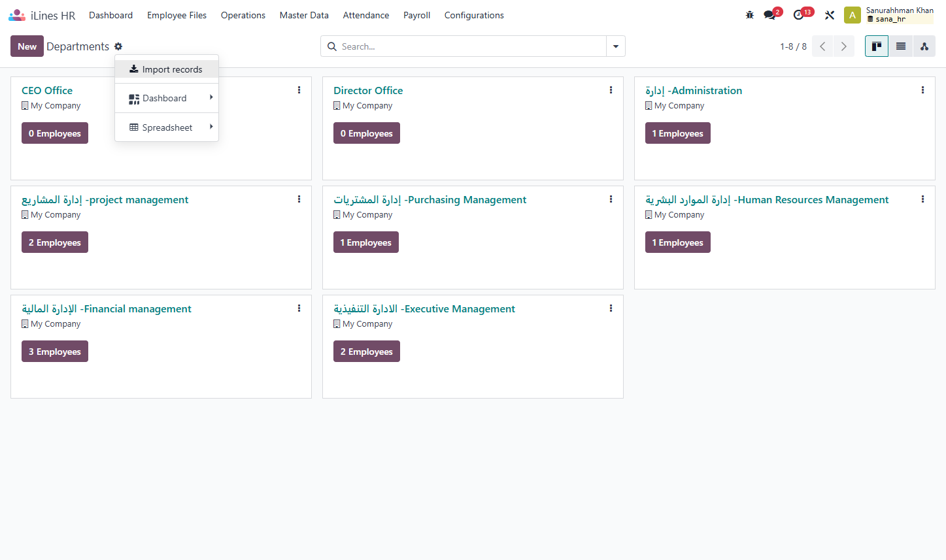Open the conversations chat icon
The height and width of the screenshot is (560, 946).
(x=770, y=15)
